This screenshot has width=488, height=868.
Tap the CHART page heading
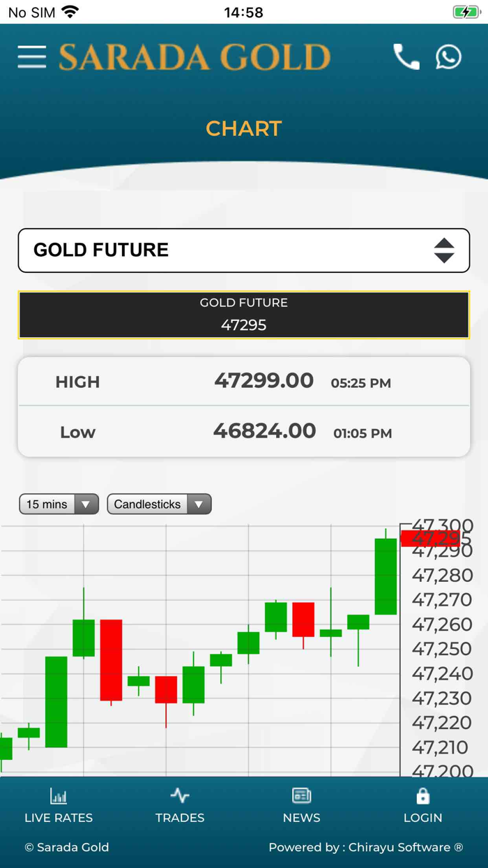tap(243, 128)
